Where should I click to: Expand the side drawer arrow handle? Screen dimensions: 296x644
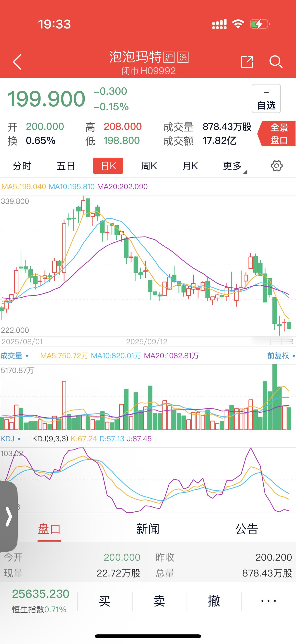[9, 516]
